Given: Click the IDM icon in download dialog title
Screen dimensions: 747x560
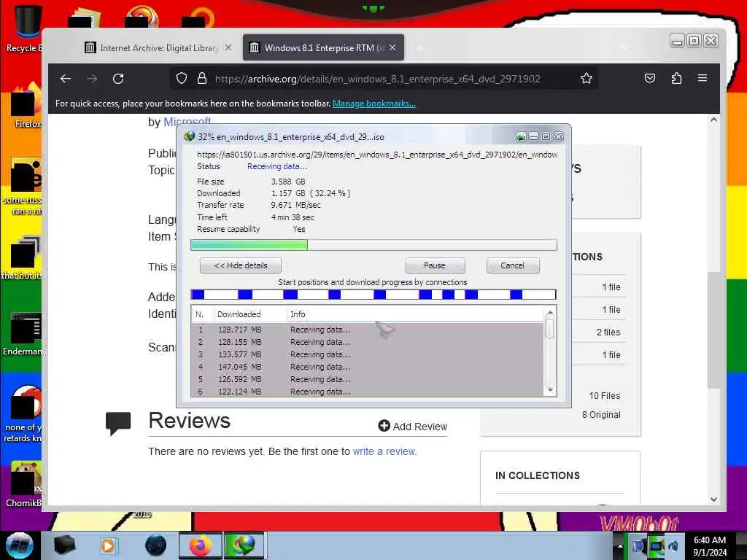Looking at the screenshot, I should tap(190, 136).
